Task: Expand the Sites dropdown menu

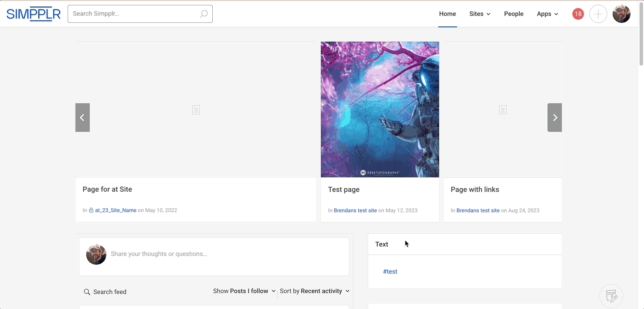Action: click(480, 14)
